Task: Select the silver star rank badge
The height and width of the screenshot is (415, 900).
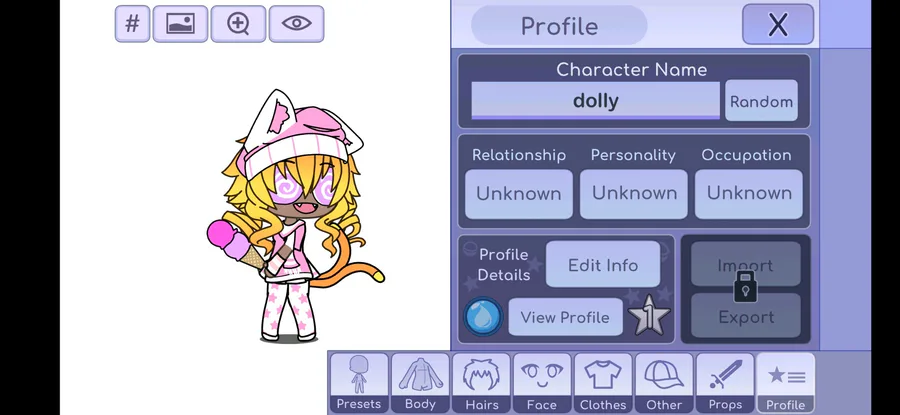Action: [x=649, y=316]
